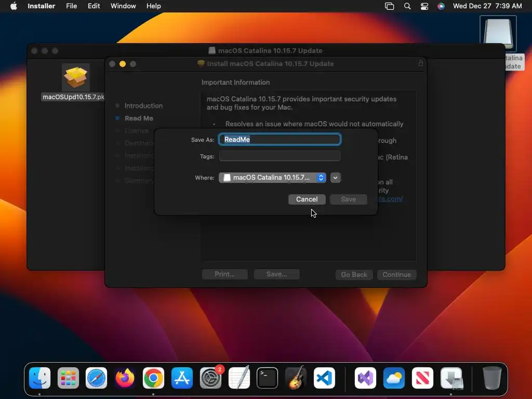
Task: Open Firefox from the Dock
Action: (x=125, y=378)
